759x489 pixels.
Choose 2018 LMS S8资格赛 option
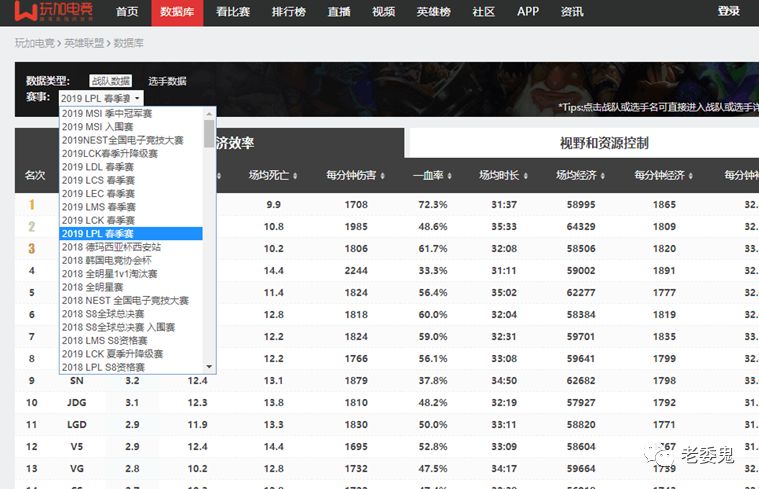pos(131,340)
